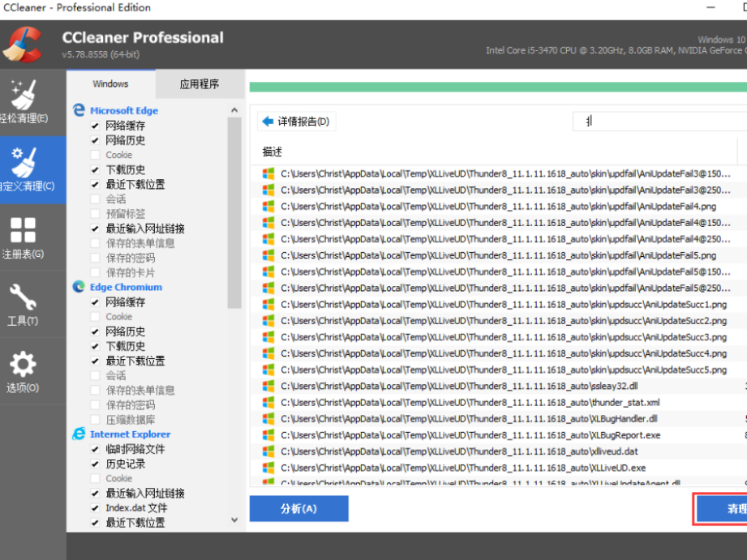
Task: Click the scroll-up arrow of the cleaning list
Action: 234,110
